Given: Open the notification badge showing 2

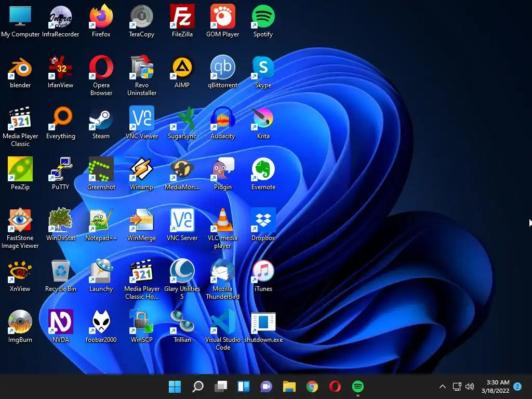Looking at the screenshot, I should coord(517,387).
